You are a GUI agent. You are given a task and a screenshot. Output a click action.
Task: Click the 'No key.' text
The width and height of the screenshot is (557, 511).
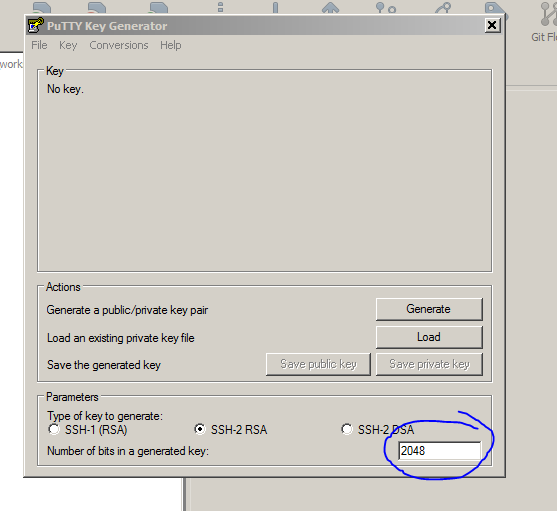[65, 89]
